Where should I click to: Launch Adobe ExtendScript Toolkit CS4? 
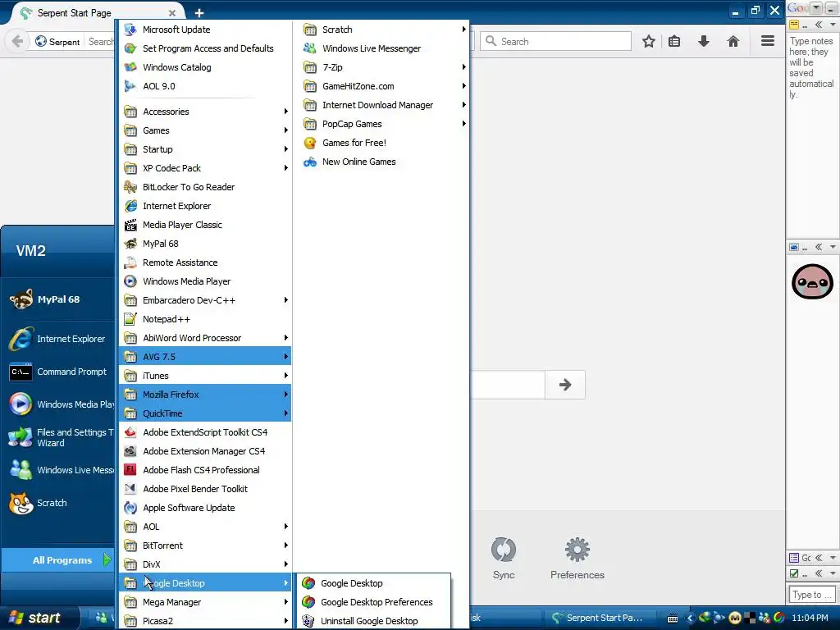click(205, 432)
